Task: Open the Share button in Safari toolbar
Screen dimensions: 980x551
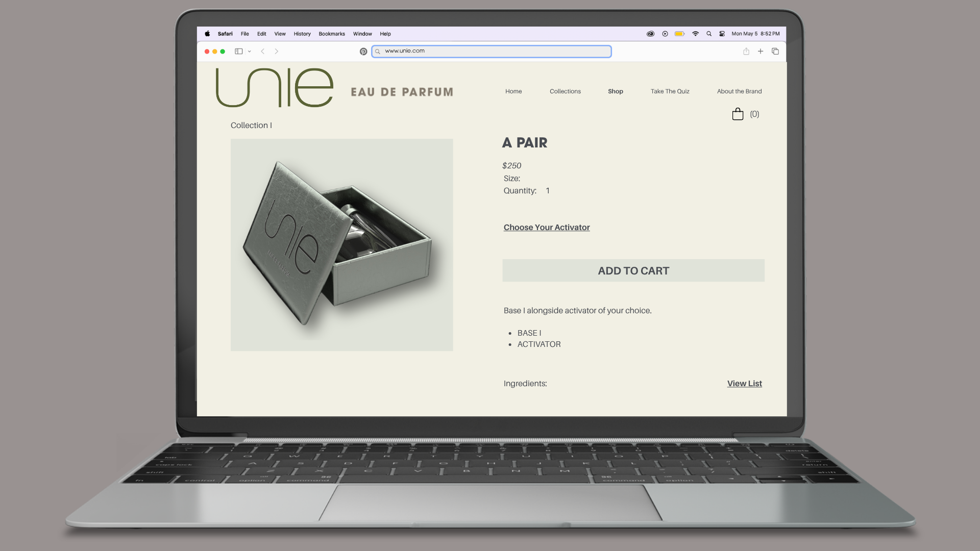Action: pyautogui.click(x=746, y=51)
